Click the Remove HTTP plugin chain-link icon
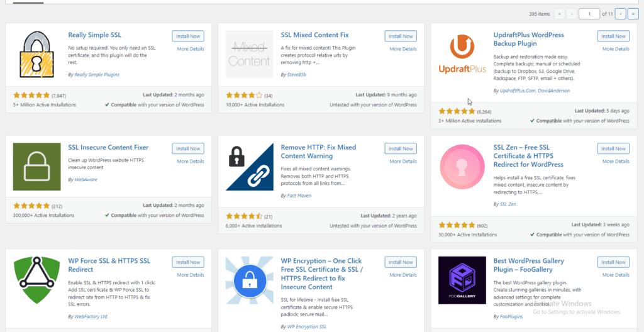Image resolution: width=644 pixels, height=332 pixels. pyautogui.click(x=250, y=167)
